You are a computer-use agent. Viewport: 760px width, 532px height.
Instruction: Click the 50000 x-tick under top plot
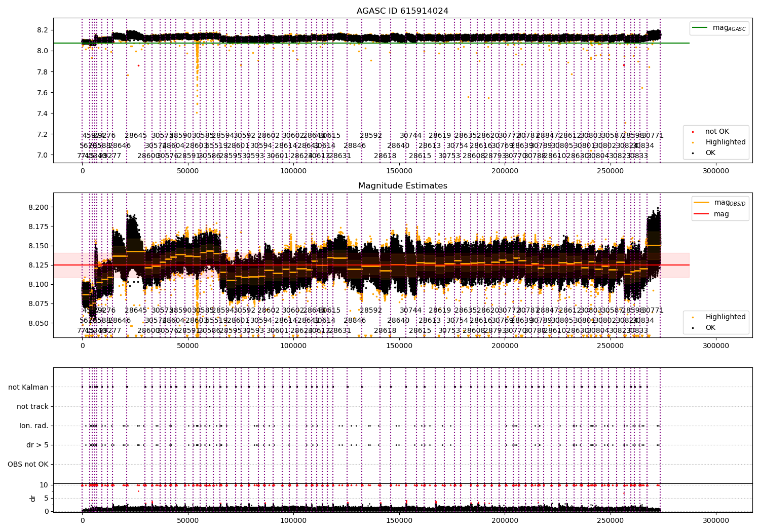[x=188, y=171]
